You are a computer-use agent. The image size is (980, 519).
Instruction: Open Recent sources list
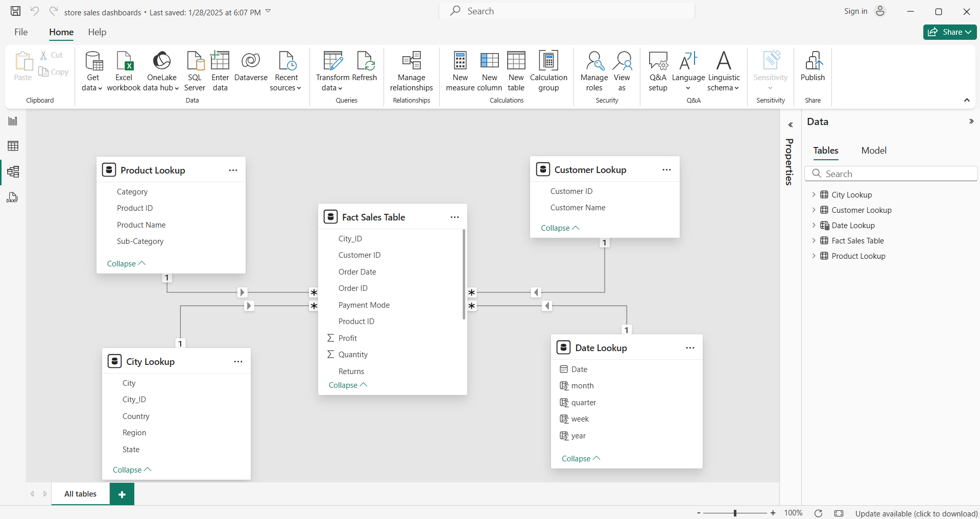click(286, 71)
